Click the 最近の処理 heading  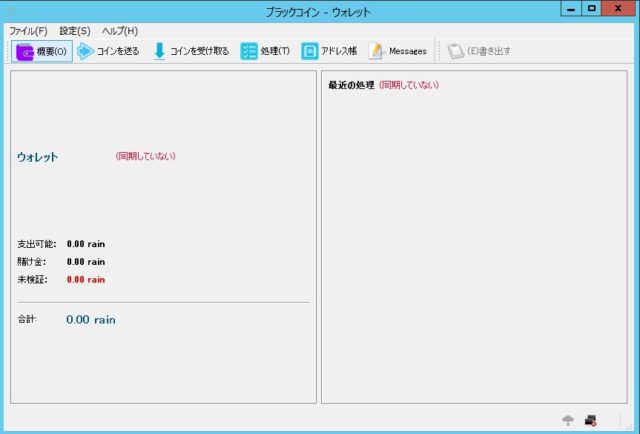(351, 85)
